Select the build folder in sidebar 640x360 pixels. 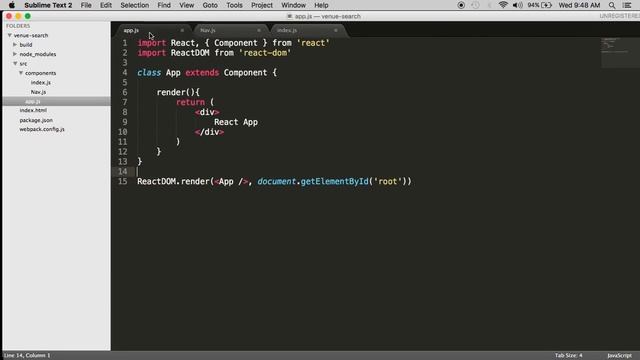pos(26,45)
